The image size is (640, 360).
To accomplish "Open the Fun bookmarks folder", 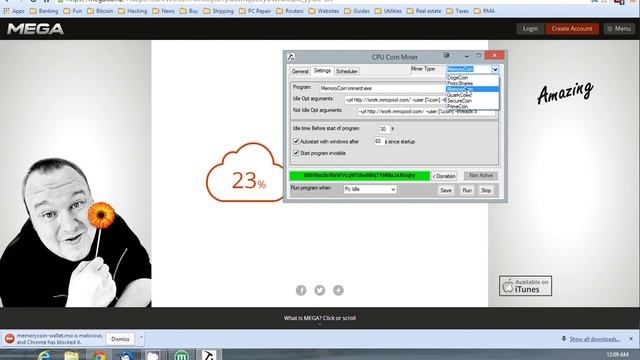I will click(x=73, y=11).
